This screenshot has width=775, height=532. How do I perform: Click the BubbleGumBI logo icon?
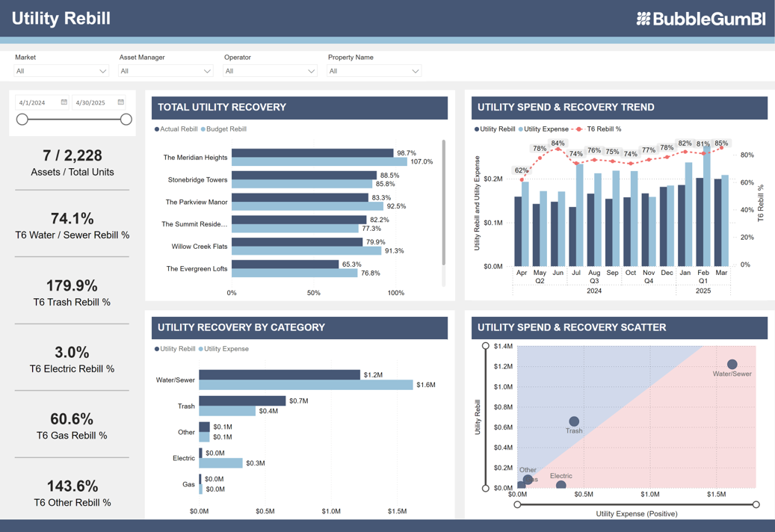(x=643, y=18)
